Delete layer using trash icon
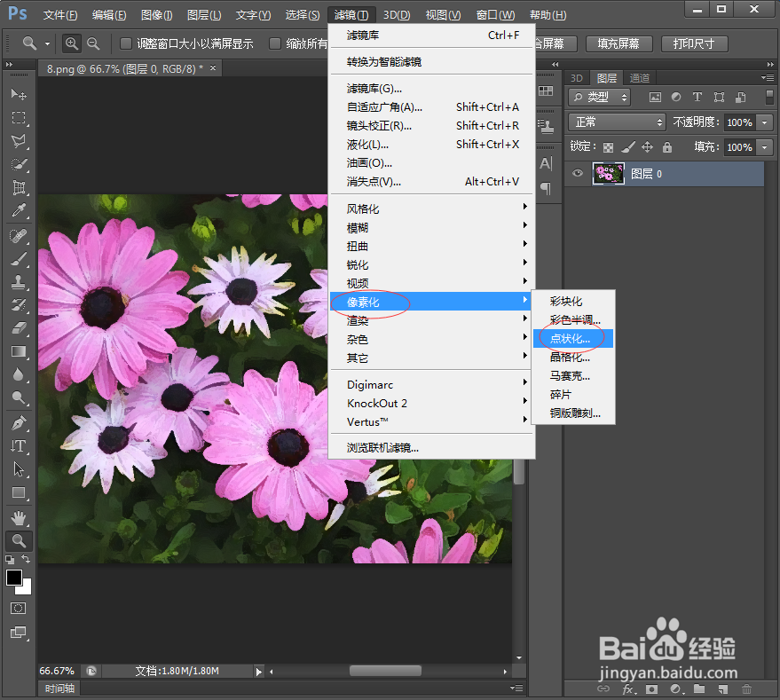The image size is (780, 700). click(746, 689)
